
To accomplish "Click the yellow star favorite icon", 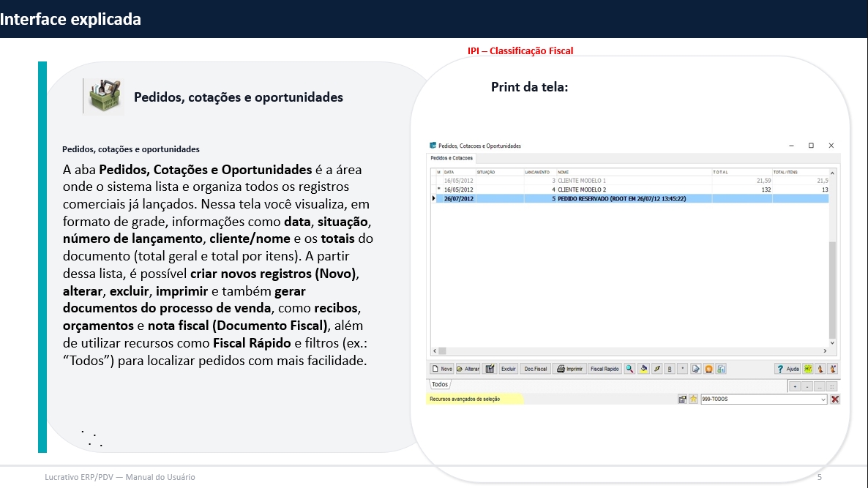I will click(x=693, y=399).
